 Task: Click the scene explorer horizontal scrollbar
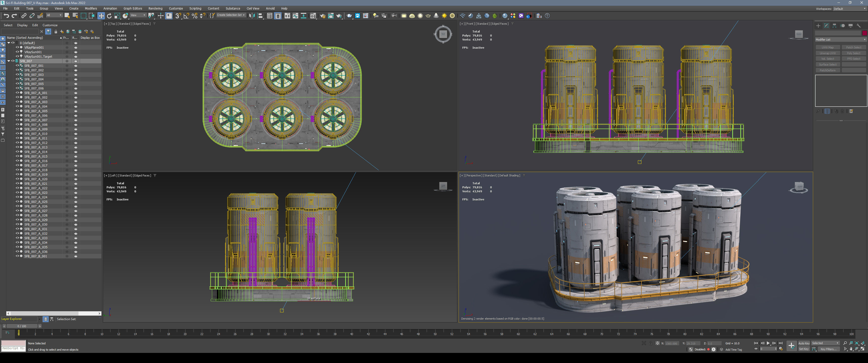(x=54, y=313)
